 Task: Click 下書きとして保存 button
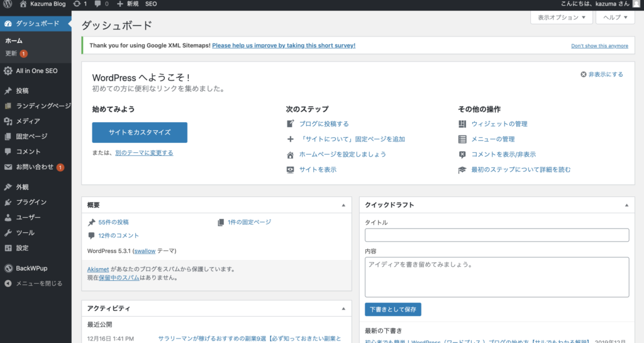pos(392,309)
